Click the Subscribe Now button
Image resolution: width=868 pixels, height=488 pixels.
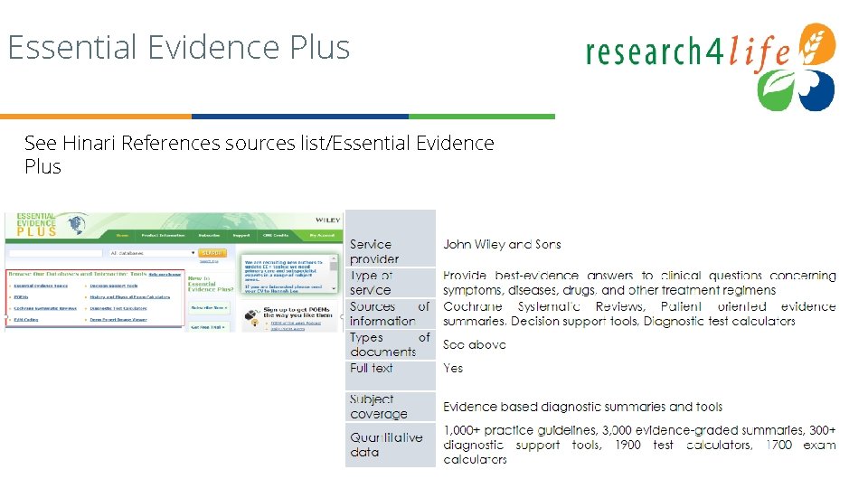209,307
